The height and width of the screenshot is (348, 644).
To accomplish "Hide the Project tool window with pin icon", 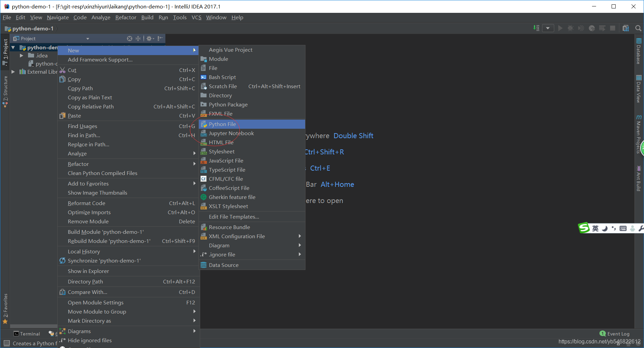I will point(160,39).
